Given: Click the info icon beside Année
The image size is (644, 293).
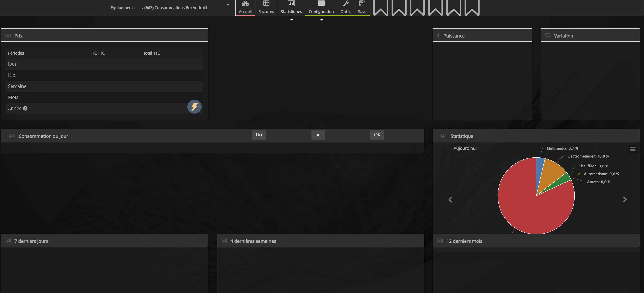Looking at the screenshot, I should (x=25, y=108).
